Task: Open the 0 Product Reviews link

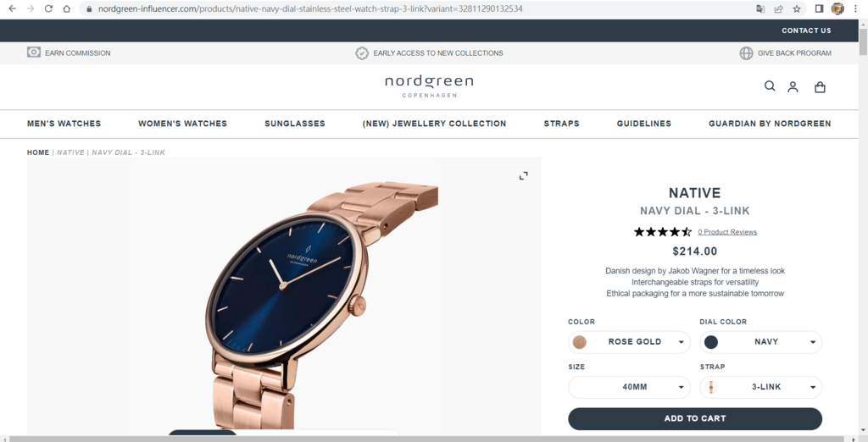Action: coord(726,232)
